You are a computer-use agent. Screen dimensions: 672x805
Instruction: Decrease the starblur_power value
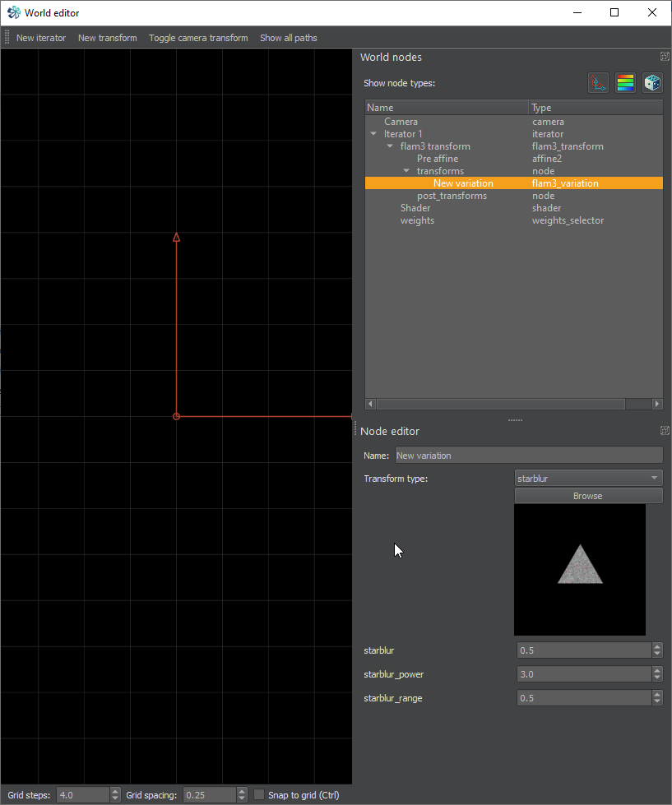(x=657, y=678)
